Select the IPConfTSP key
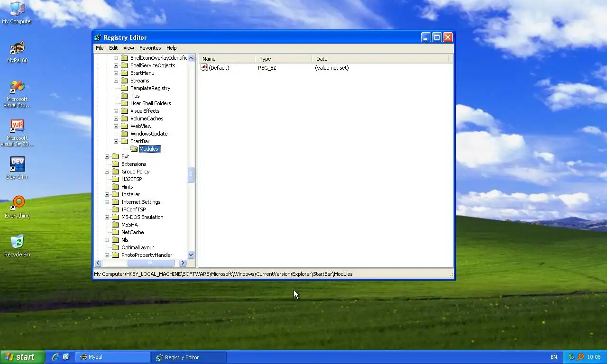The image size is (607, 364). [x=133, y=209]
